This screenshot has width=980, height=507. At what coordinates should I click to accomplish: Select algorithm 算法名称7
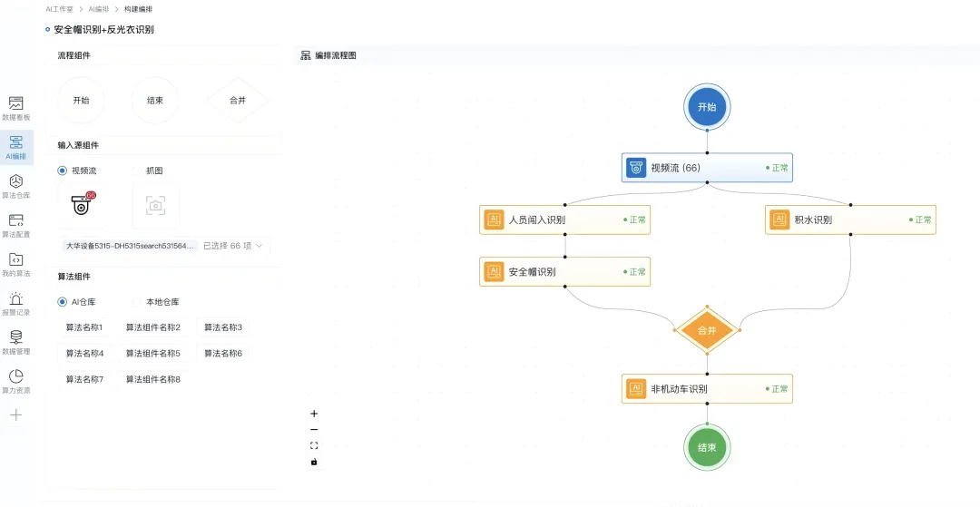pos(84,379)
